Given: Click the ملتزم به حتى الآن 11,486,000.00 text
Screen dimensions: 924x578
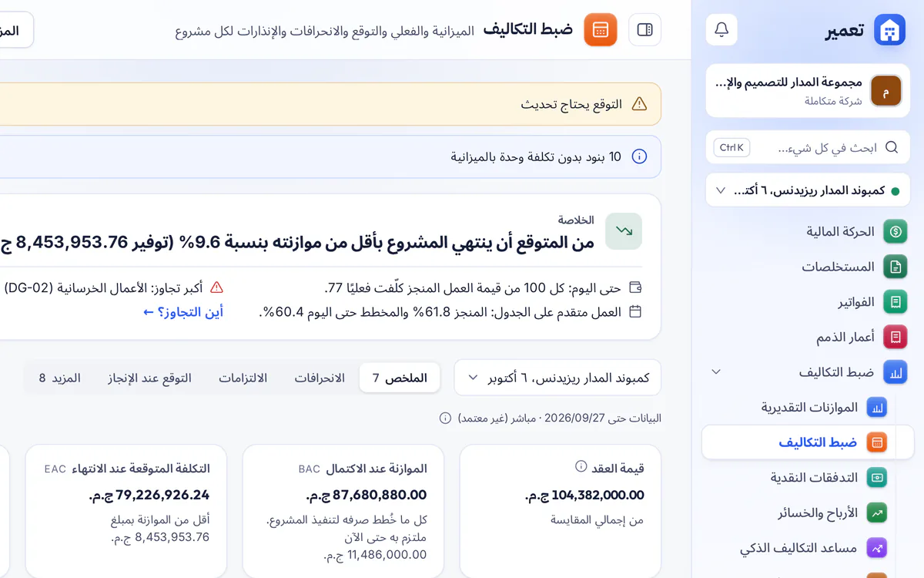Looking at the screenshot, I should point(376,546).
